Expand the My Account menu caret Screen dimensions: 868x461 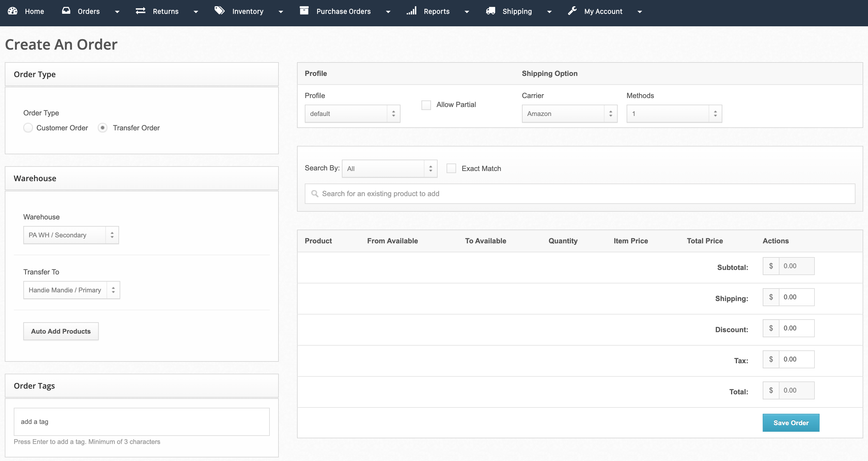pyautogui.click(x=639, y=12)
